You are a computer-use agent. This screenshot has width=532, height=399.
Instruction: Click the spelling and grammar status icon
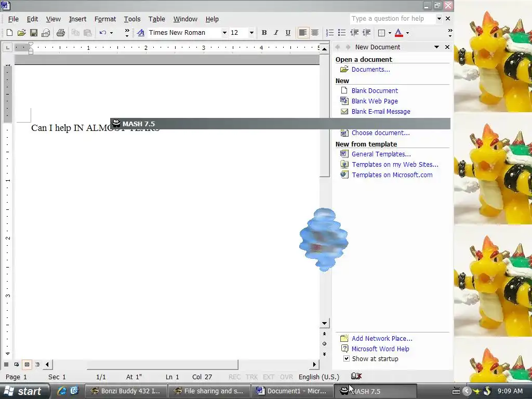pos(356,376)
